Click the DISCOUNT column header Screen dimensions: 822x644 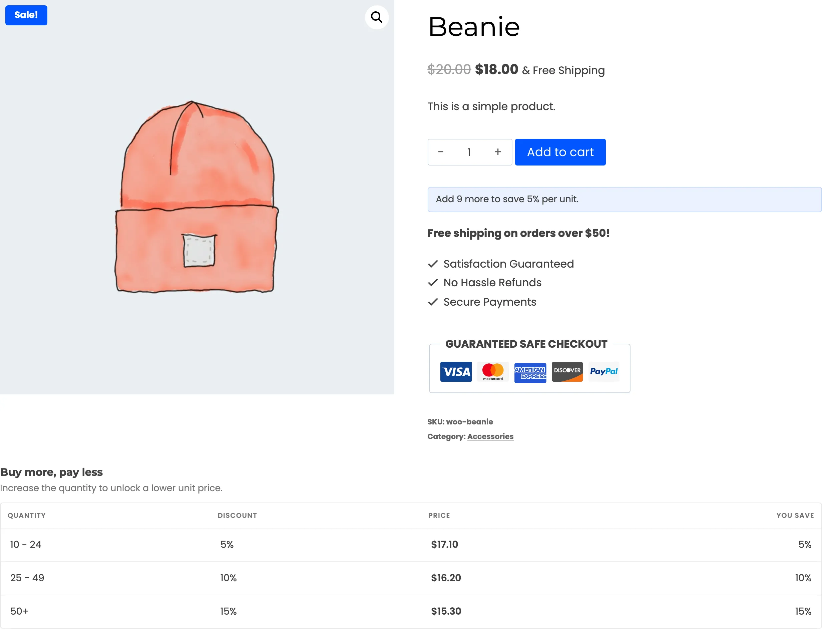(x=237, y=515)
